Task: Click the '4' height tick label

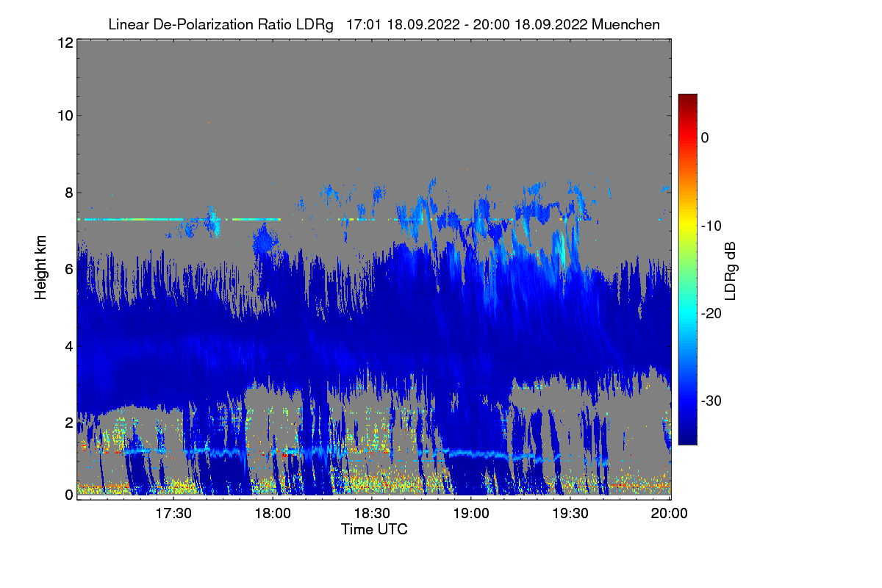Action: coord(68,345)
